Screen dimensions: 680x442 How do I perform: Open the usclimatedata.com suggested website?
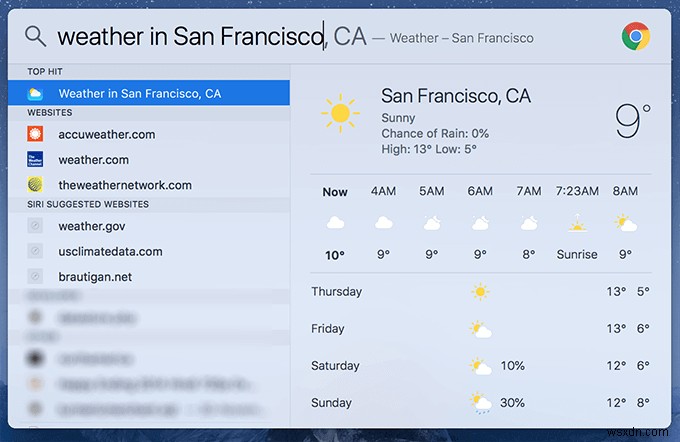pyautogui.click(x=149, y=252)
